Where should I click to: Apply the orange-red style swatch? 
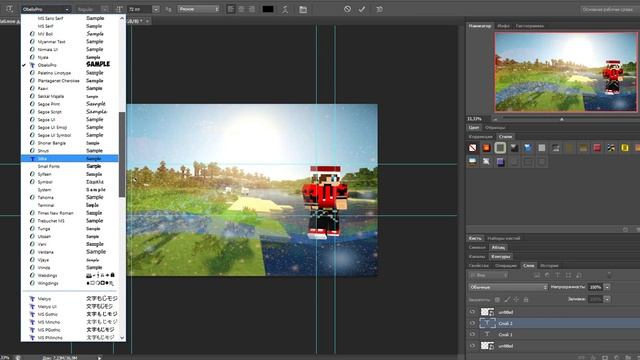click(487, 148)
